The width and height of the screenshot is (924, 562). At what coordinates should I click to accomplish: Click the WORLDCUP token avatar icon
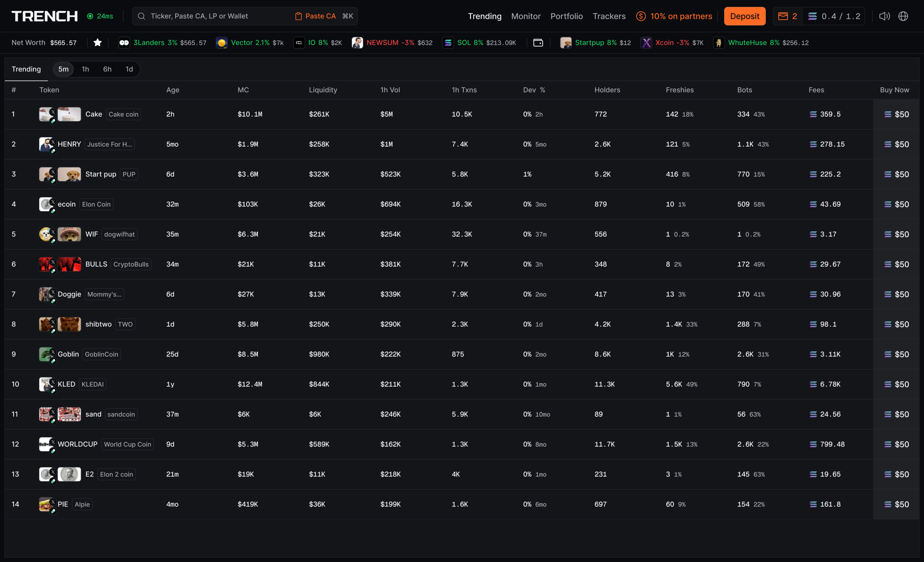click(x=46, y=444)
